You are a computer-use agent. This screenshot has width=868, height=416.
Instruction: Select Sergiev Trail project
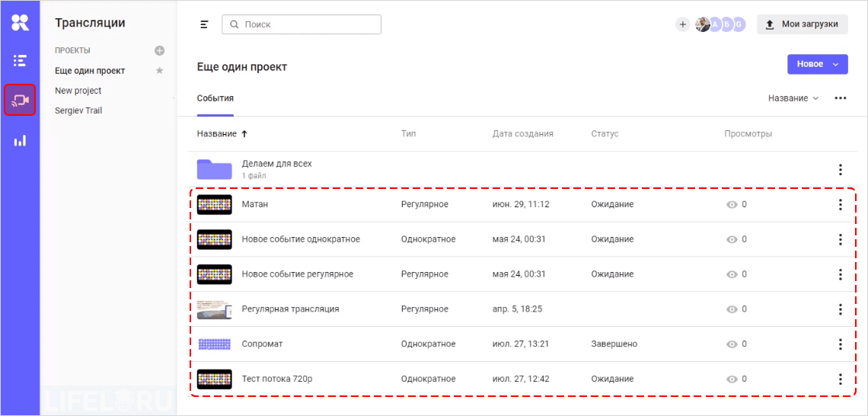(78, 110)
